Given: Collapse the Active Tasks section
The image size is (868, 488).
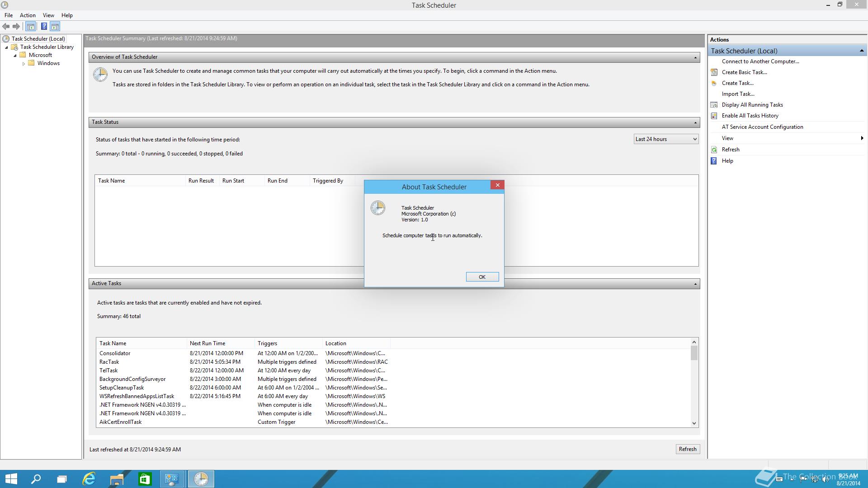Looking at the screenshot, I should tap(695, 284).
